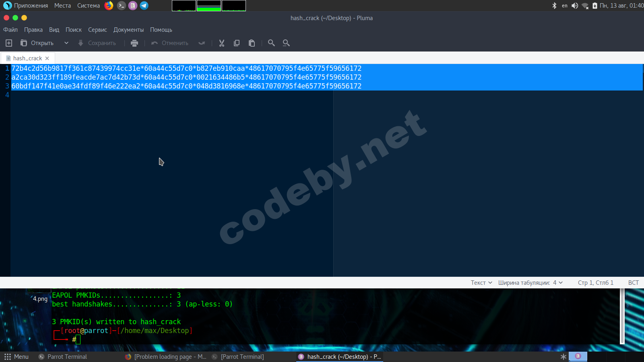Click the volume speaker tray icon
Image resolution: width=644 pixels, height=362 pixels.
point(575,6)
